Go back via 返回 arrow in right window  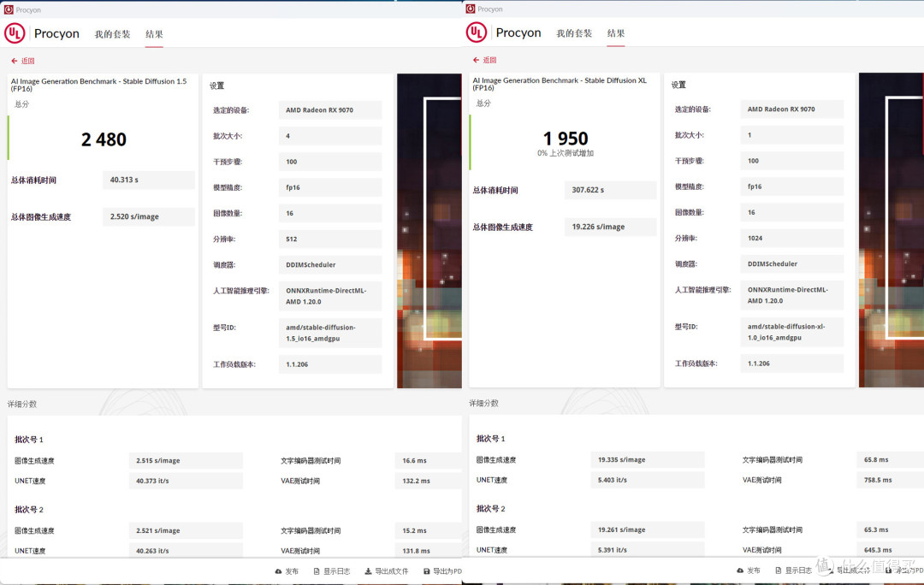pyautogui.click(x=484, y=60)
